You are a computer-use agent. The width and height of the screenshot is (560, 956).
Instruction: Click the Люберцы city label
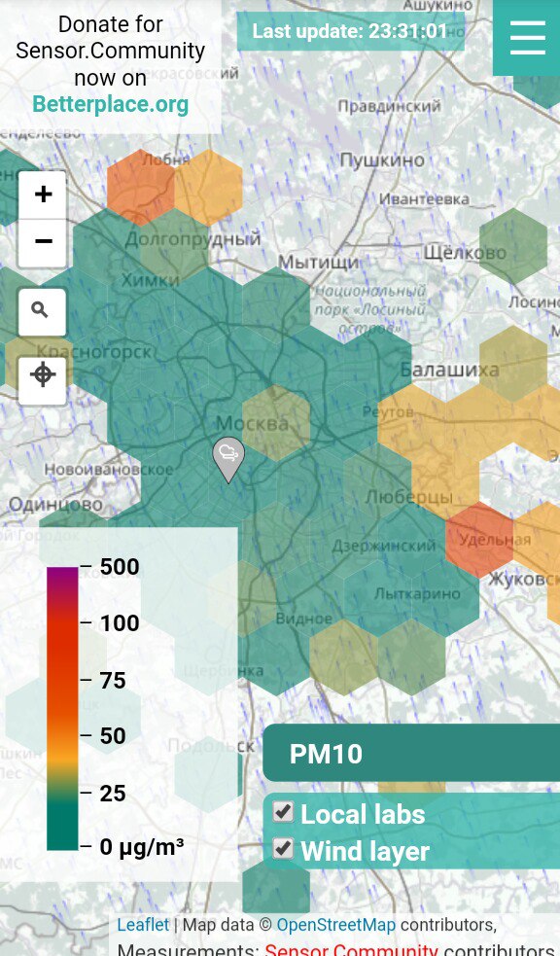[409, 497]
